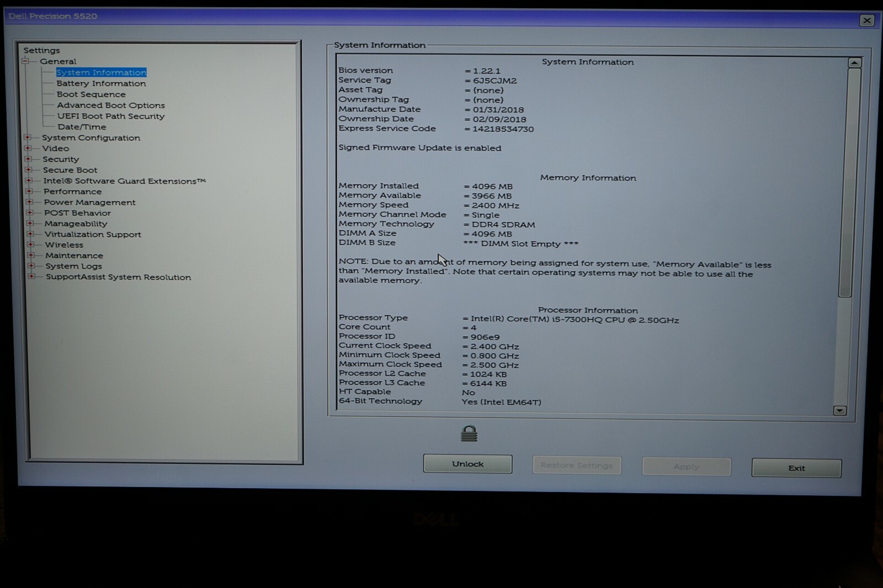The image size is (883, 588).
Task: Click the Ownership Date value 02/09/2018
Action: point(499,119)
